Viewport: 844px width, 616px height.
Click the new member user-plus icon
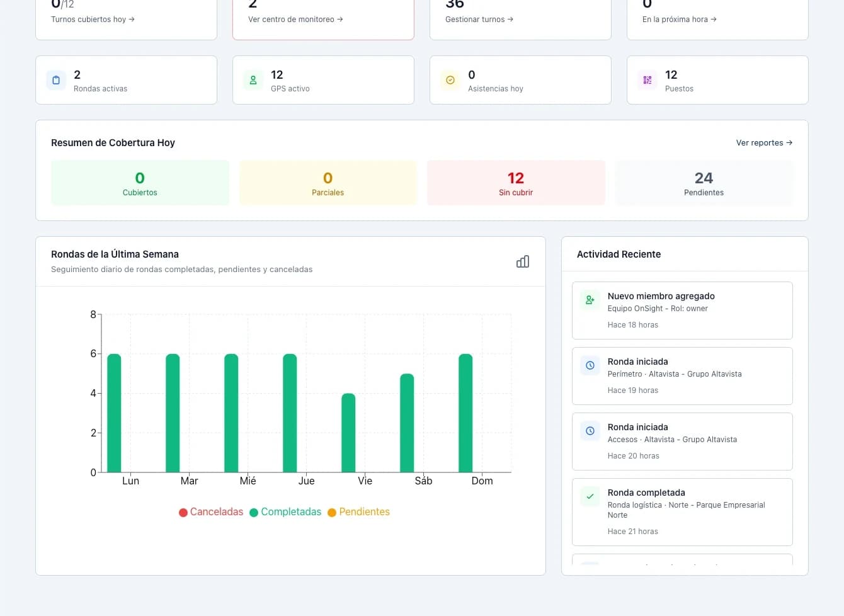pyautogui.click(x=590, y=300)
